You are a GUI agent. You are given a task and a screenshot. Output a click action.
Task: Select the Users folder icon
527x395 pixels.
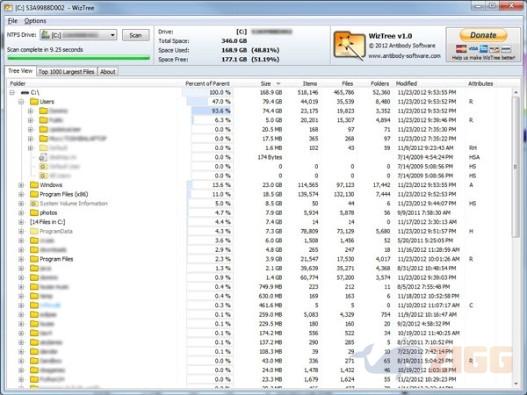click(x=34, y=102)
